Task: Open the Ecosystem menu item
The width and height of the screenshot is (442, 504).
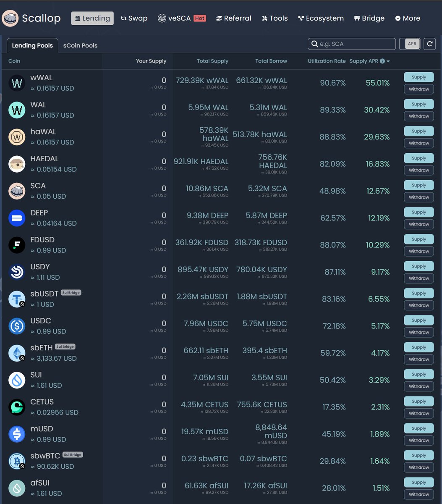Action: [x=321, y=18]
